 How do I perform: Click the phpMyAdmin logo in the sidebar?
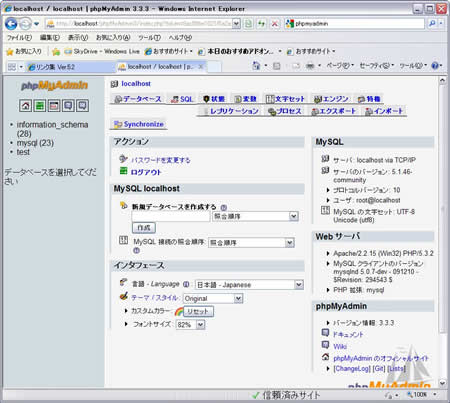54,86
